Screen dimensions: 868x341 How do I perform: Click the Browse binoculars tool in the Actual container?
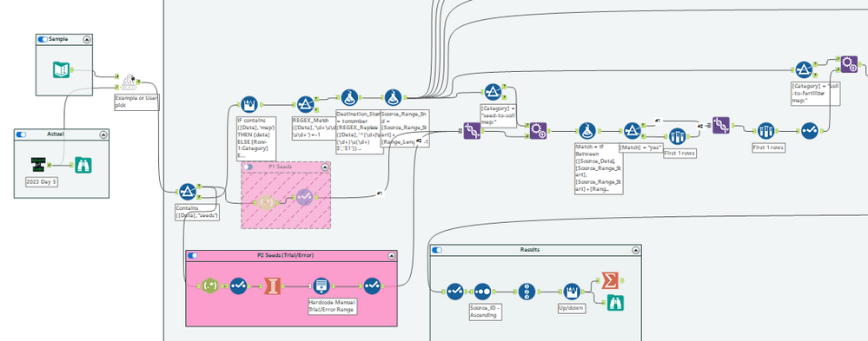(x=83, y=165)
